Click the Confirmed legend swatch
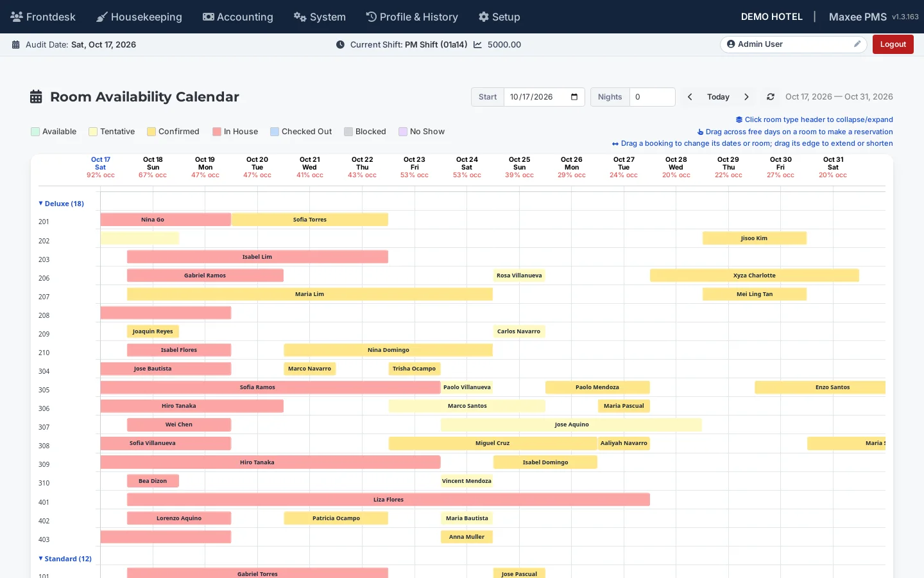 pos(151,132)
